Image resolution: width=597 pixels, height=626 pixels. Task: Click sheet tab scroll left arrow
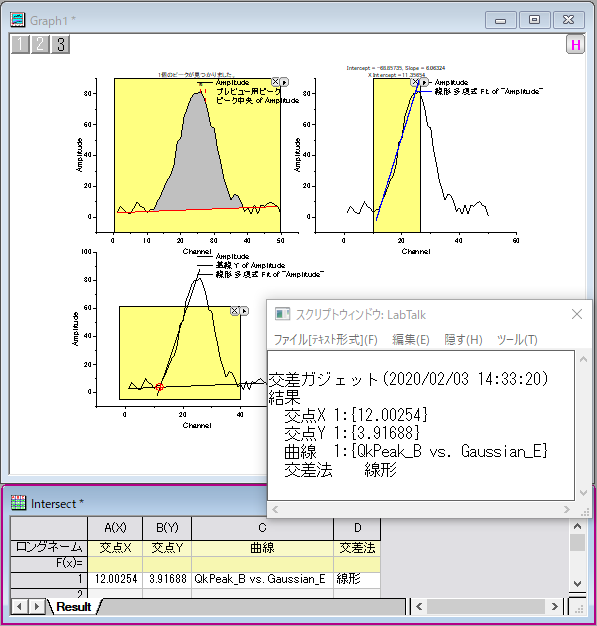(x=19, y=607)
